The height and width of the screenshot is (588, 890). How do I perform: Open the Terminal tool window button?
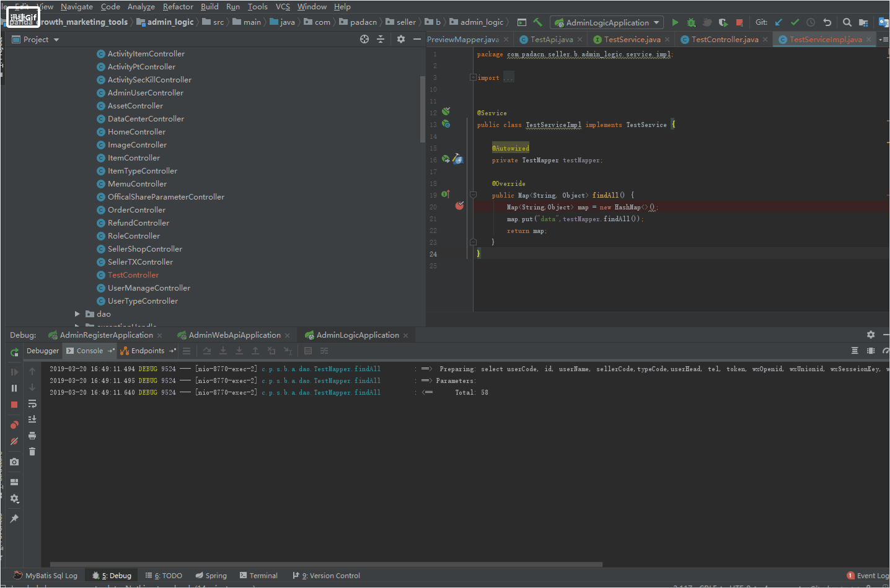coord(258,576)
